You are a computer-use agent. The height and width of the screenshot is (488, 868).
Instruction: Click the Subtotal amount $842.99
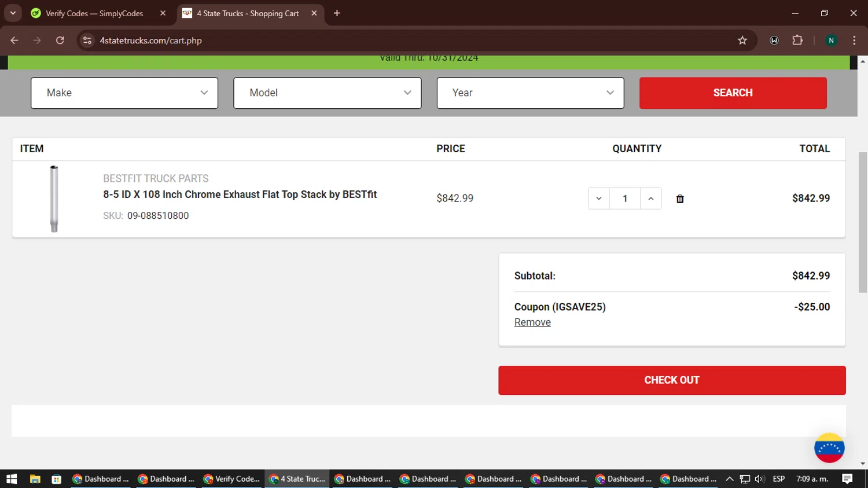pos(811,276)
